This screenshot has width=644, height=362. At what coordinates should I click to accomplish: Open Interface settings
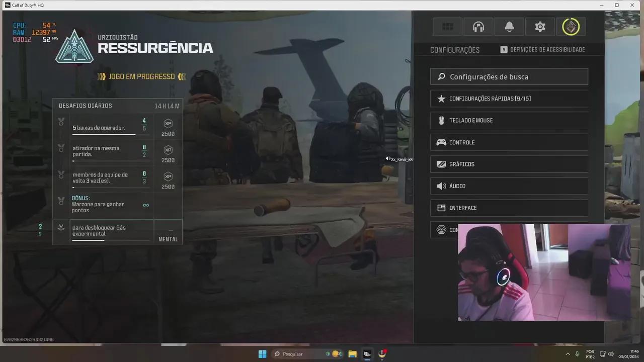[509, 208]
